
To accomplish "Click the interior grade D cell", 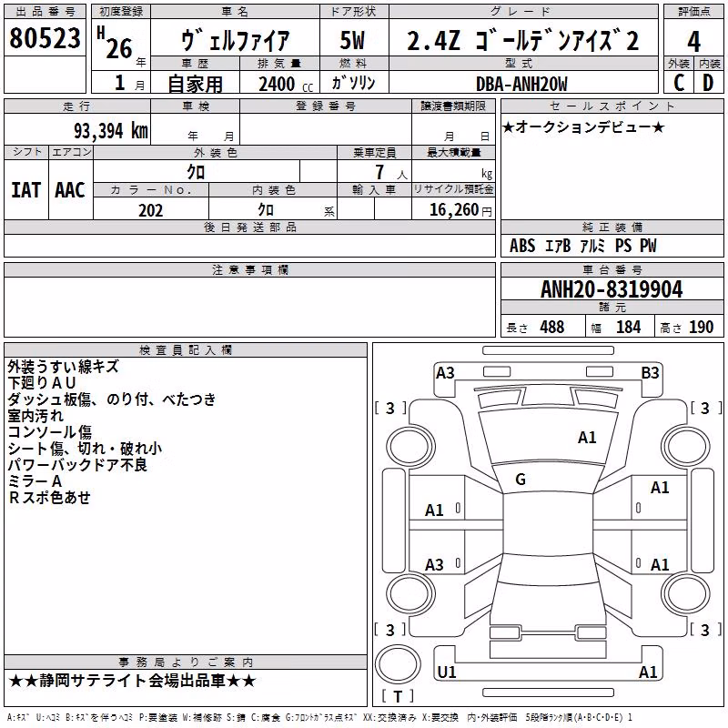I will click(709, 83).
